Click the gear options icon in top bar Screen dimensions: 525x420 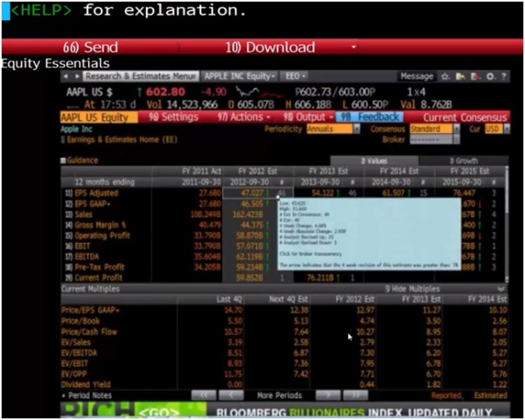[x=490, y=77]
